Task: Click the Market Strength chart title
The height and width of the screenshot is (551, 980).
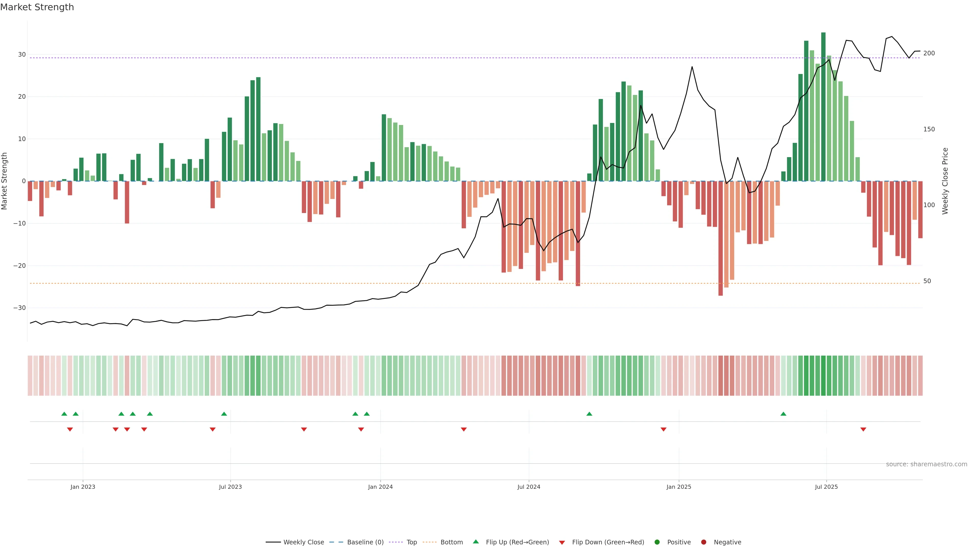Action: point(37,7)
